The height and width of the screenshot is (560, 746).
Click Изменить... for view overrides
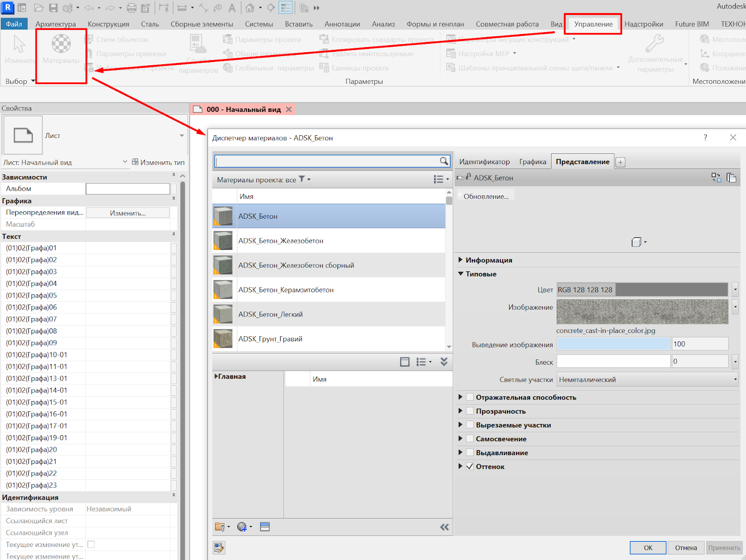[128, 213]
